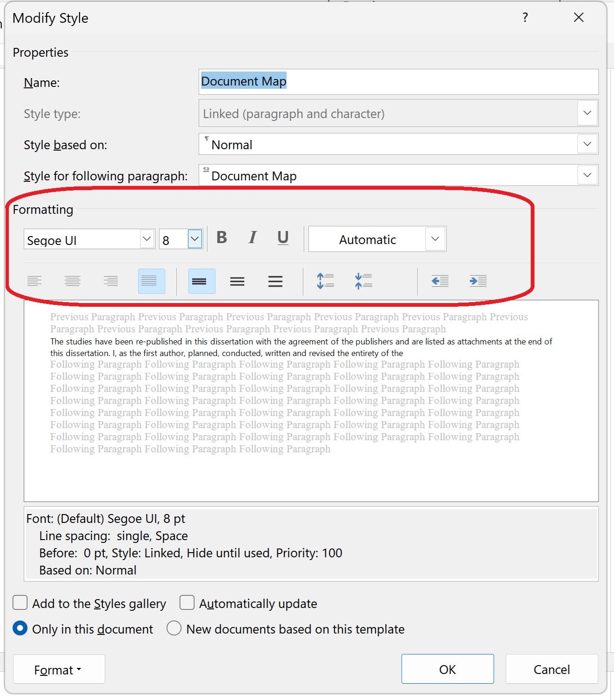Screen dimensions: 614x700
Task: Open the Segoe UI font dropdown
Action: 147,239
